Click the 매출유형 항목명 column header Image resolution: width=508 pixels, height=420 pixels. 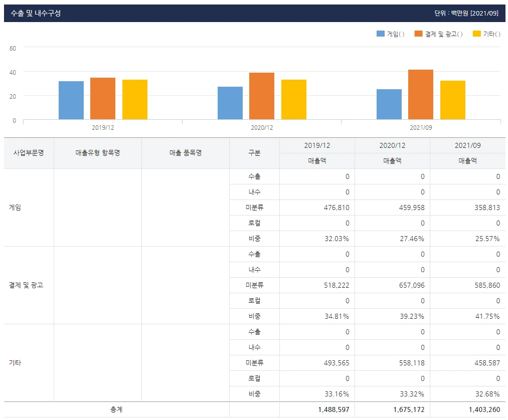pyautogui.click(x=98, y=153)
